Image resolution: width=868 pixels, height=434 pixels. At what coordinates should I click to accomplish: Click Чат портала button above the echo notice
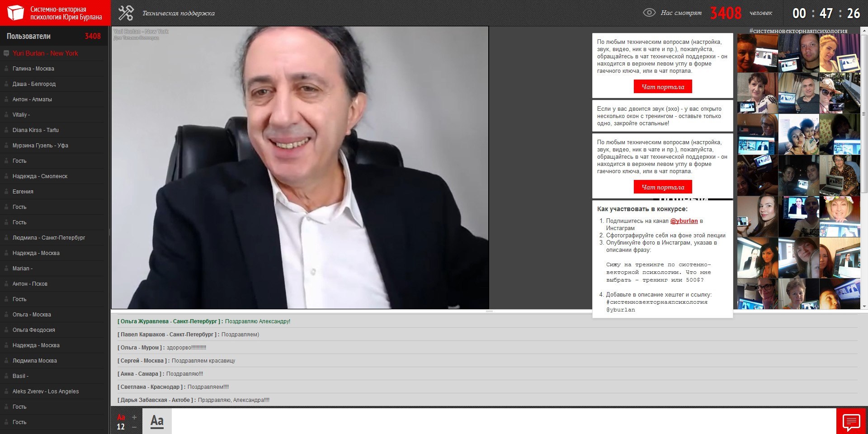[663, 87]
